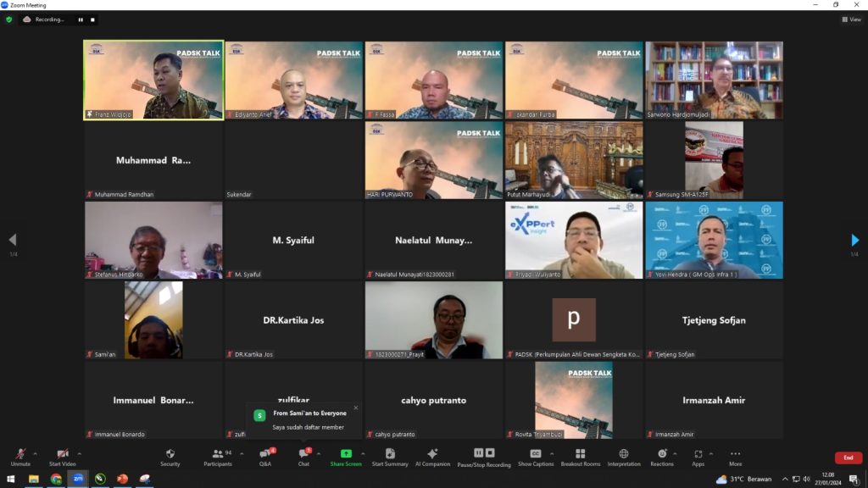The height and width of the screenshot is (488, 868).
Task: Select Ediyanto Arief's video tile
Action: (293, 80)
